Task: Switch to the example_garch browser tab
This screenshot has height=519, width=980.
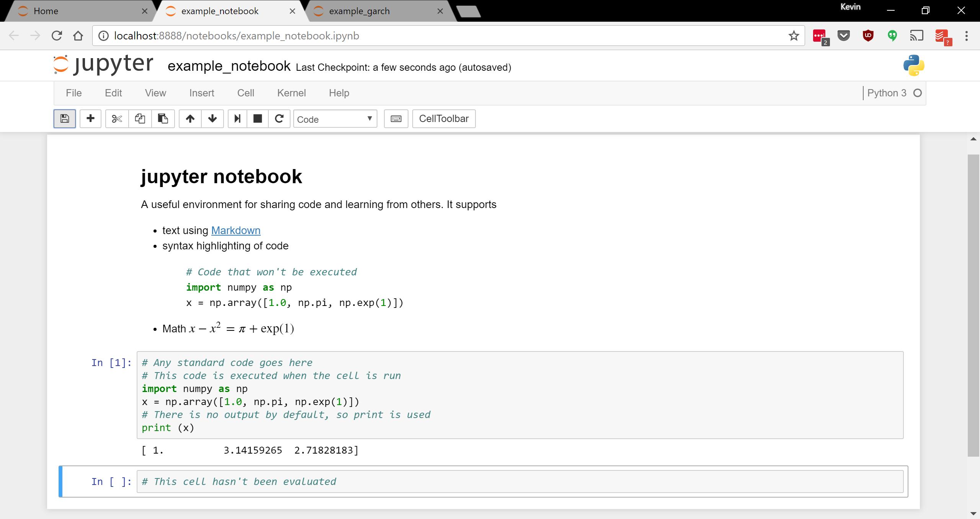Action: [x=359, y=11]
